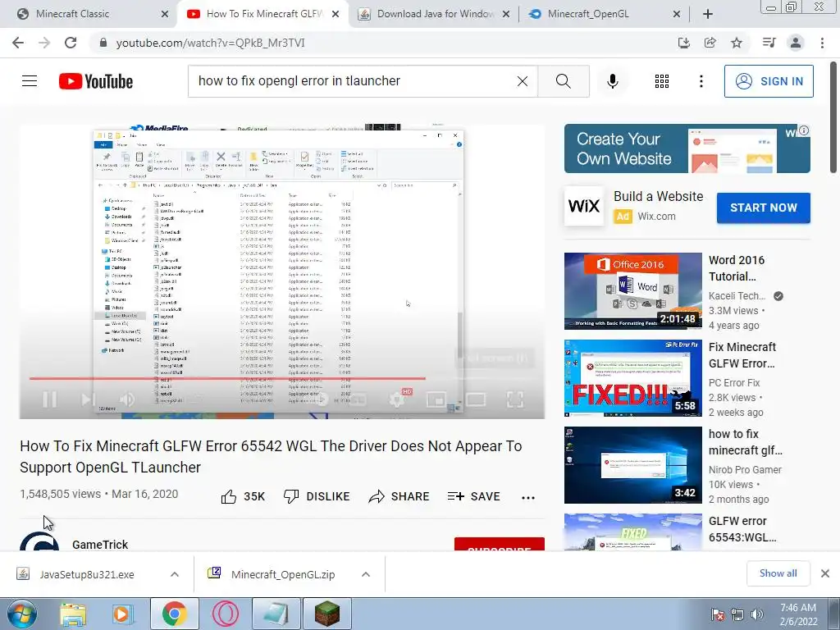The image size is (840, 630).
Task: Open the YouTube hamburger guide menu
Action: click(30, 81)
